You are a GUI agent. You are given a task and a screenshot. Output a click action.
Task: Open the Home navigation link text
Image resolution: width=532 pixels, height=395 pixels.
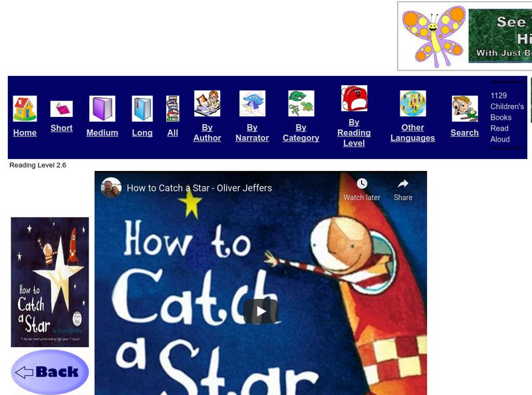[x=24, y=133]
